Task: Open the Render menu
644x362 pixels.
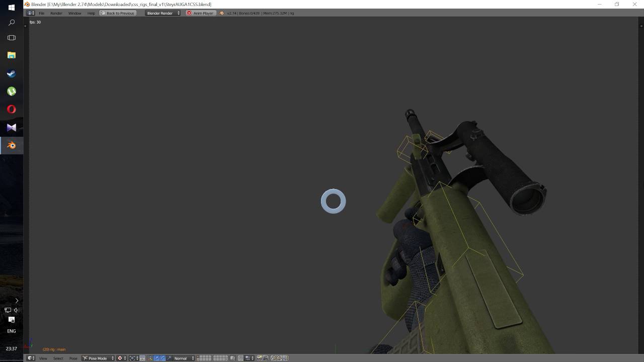Action: click(x=56, y=13)
